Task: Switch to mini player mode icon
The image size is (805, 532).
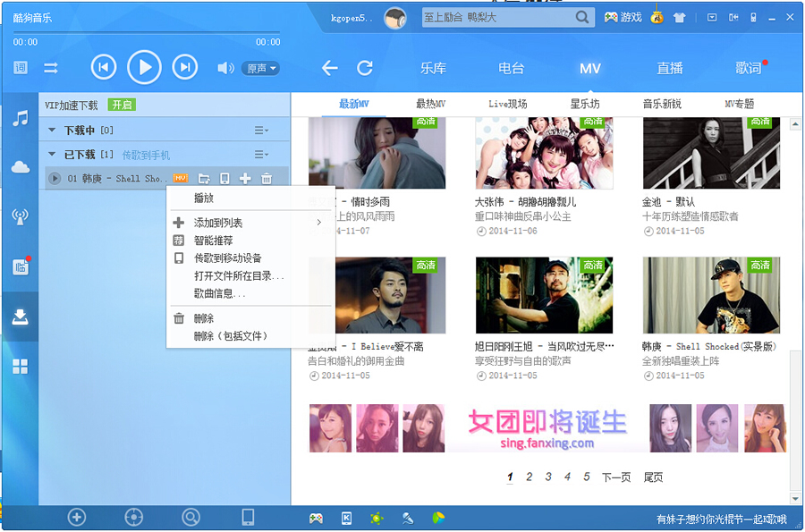Action: tap(733, 17)
